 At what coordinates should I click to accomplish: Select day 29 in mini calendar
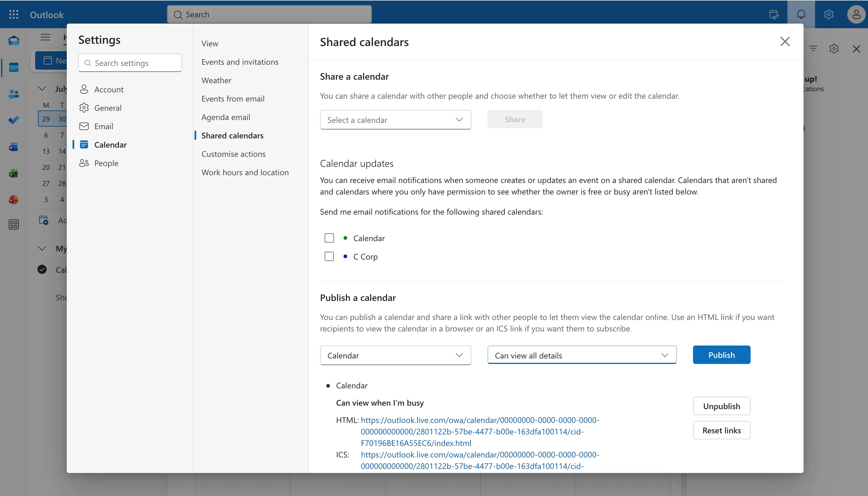click(46, 119)
